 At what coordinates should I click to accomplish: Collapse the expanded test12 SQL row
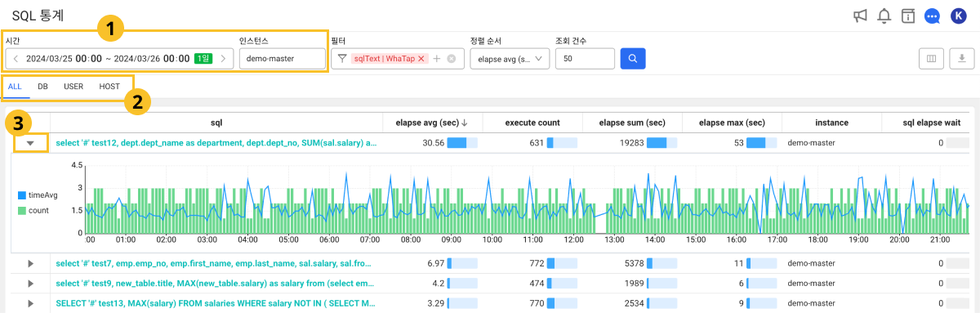coord(30,143)
